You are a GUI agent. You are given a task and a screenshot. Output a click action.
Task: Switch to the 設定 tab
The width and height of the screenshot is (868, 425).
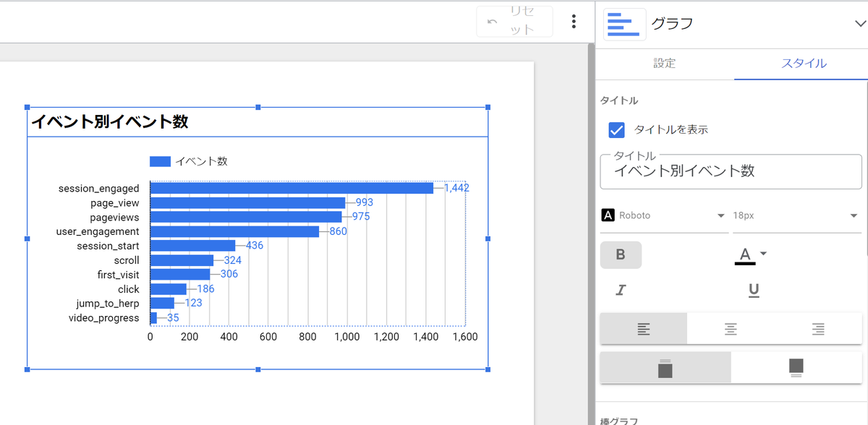click(x=664, y=64)
